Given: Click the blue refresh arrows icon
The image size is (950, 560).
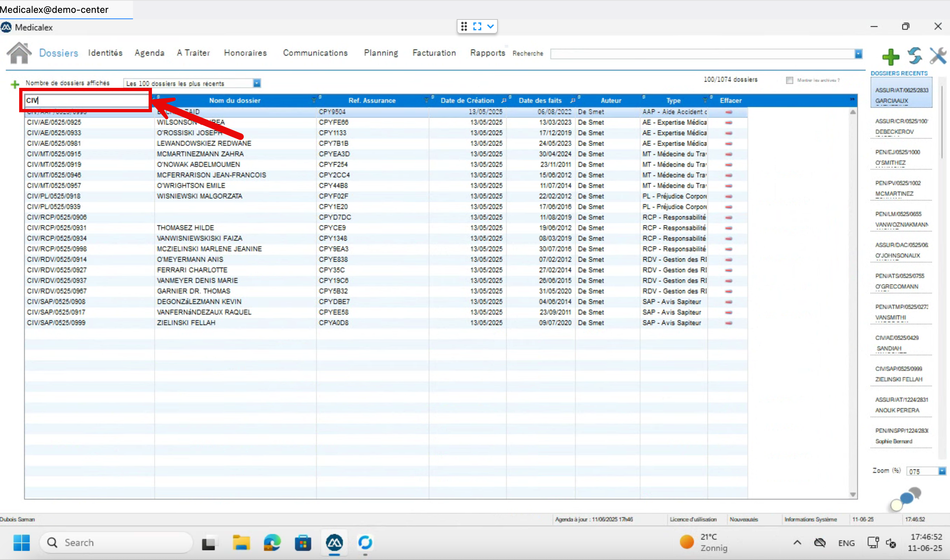Looking at the screenshot, I should click(915, 56).
